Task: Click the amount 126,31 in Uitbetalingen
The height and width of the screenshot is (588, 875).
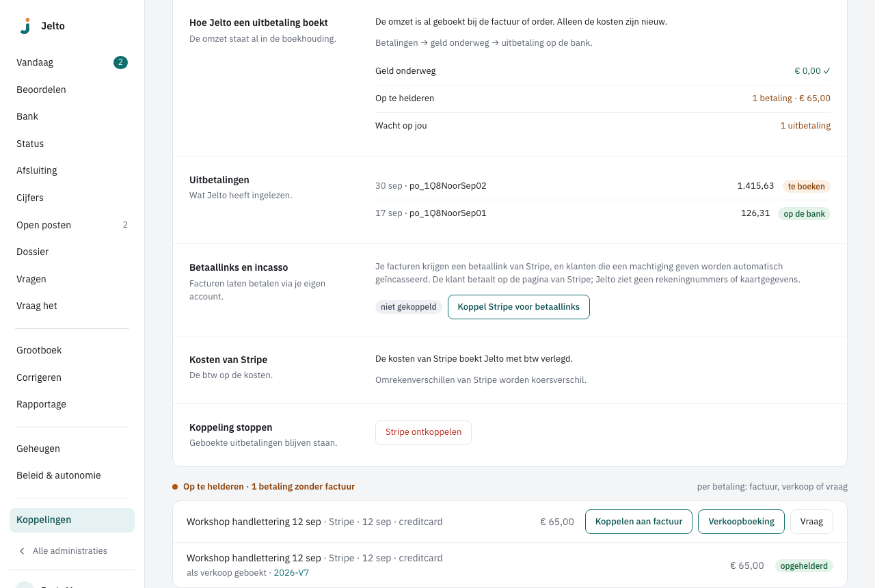Action: point(755,213)
